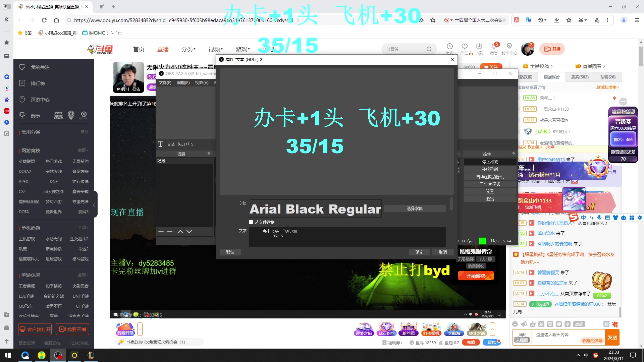Open the 大航海 panel at the bottom
Viewport: 644px width, 362px height.
click(x=454, y=329)
